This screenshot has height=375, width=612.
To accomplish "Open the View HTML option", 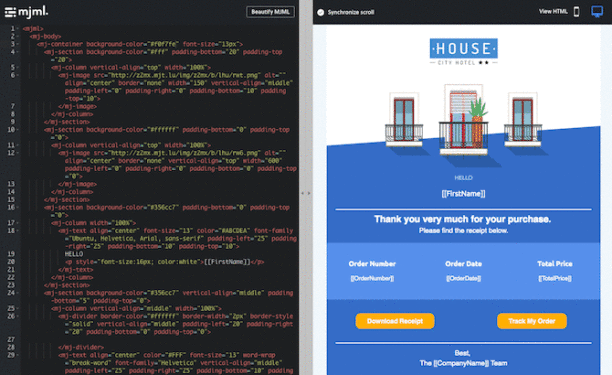I will [553, 12].
